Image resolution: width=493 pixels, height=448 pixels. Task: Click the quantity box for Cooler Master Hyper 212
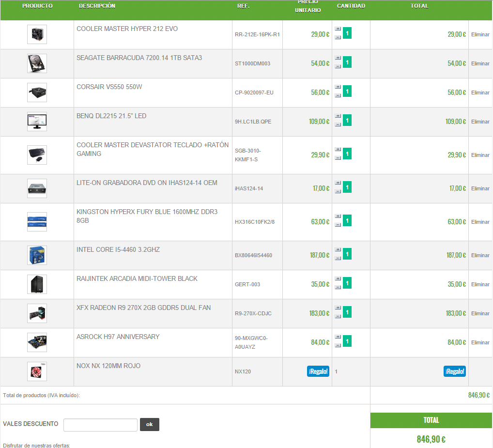[347, 33]
